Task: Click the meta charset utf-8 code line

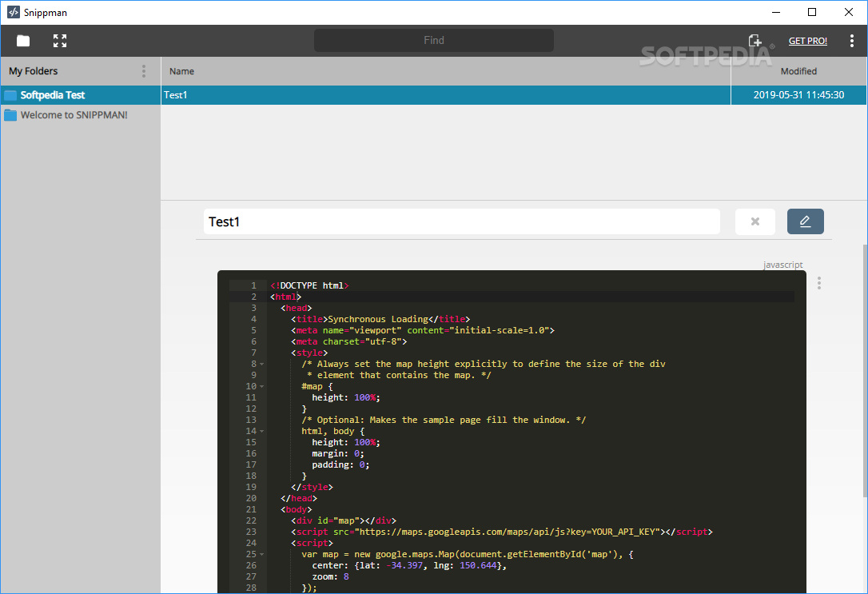Action: pos(348,341)
